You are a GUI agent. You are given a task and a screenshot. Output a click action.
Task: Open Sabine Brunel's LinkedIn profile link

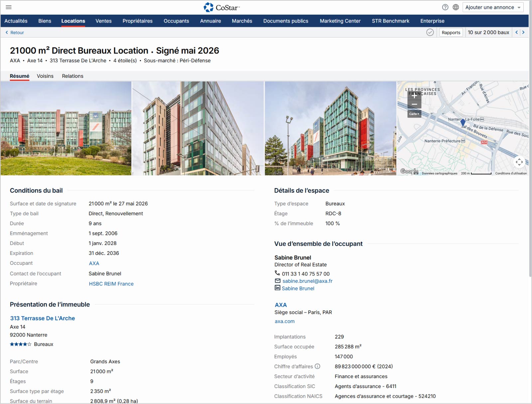[x=298, y=288]
